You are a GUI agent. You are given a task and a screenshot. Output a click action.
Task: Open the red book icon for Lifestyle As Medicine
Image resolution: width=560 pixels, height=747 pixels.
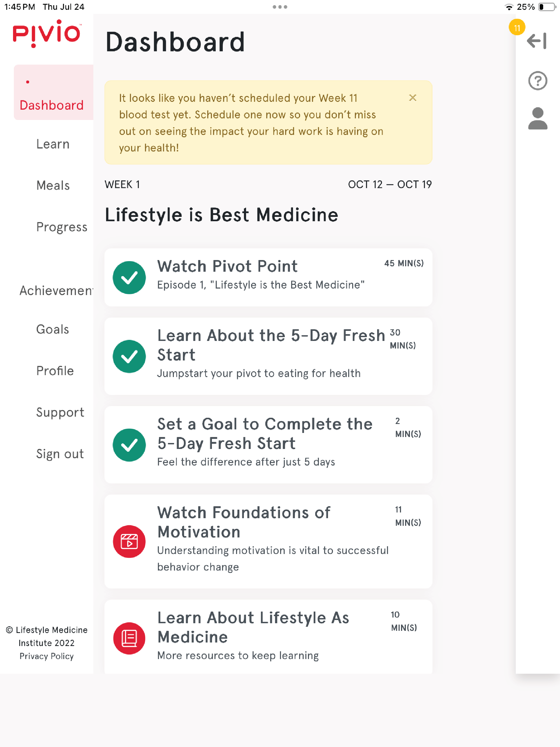pos(129,638)
